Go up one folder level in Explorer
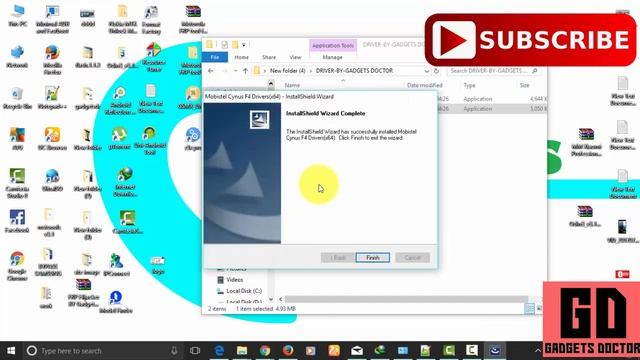Viewport: 640px width, 360px height. [245, 71]
